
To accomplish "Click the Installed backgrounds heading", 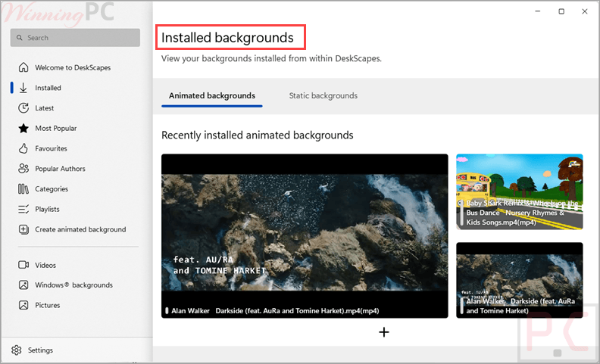I will (x=227, y=38).
